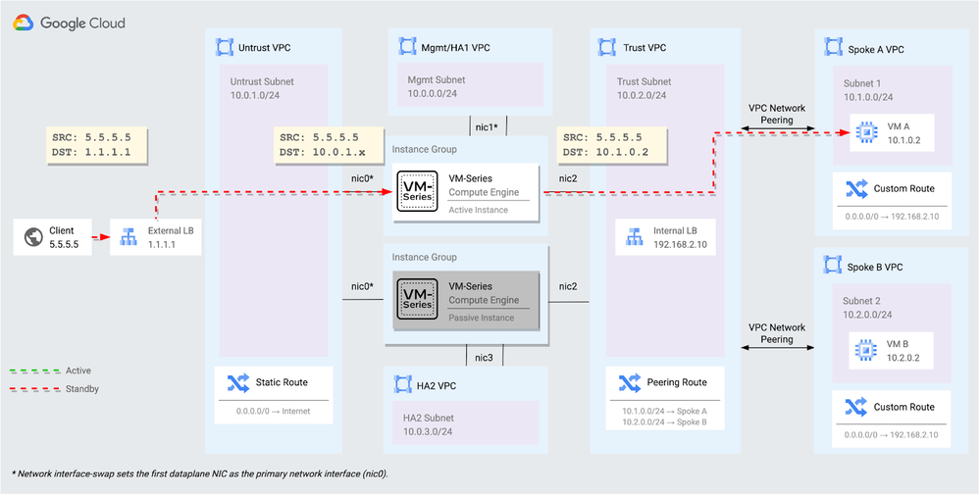Screen dimensions: 980x495
Task: Click the Passive Instance caption
Action: click(482, 318)
